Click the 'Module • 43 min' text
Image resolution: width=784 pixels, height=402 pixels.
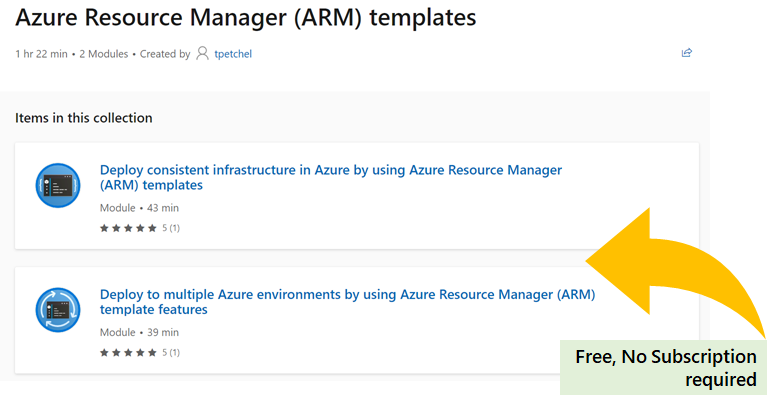[139, 208]
